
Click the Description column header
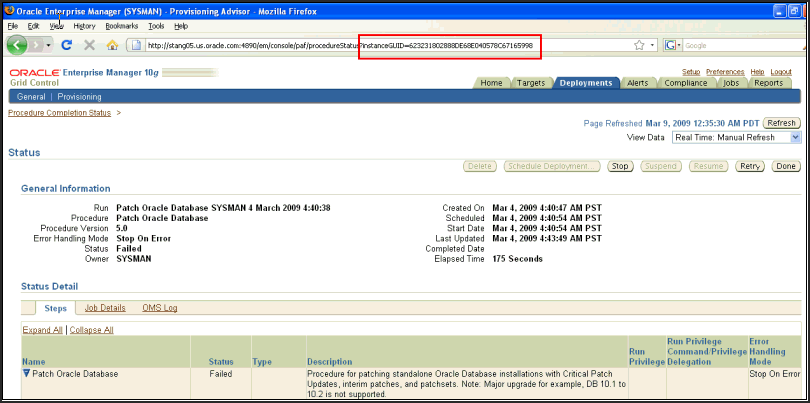pyautogui.click(x=330, y=362)
